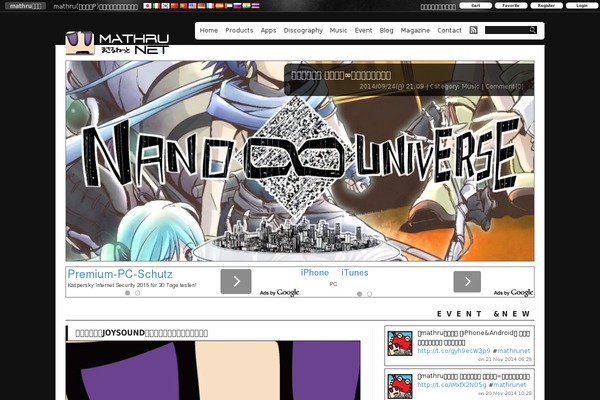Open the RSS feed icon
This screenshot has height=400, width=600.
tap(473, 30)
